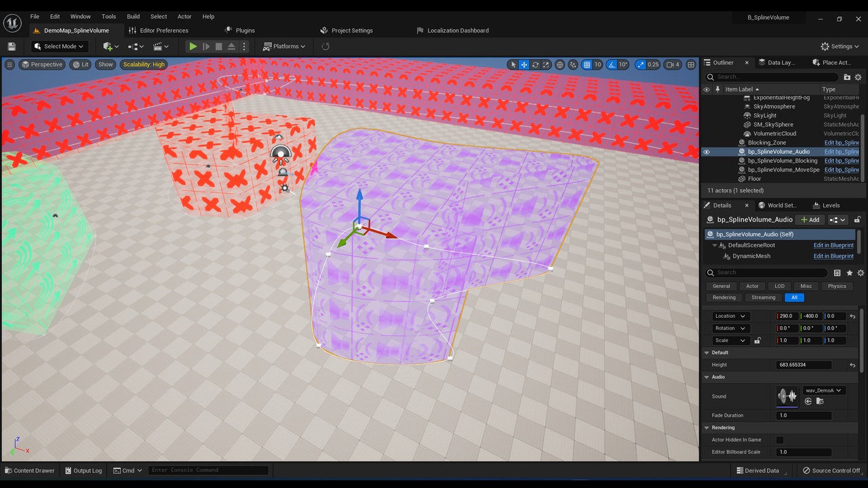The width and height of the screenshot is (868, 488).
Task: Toggle scale snapping
Action: tap(640, 64)
